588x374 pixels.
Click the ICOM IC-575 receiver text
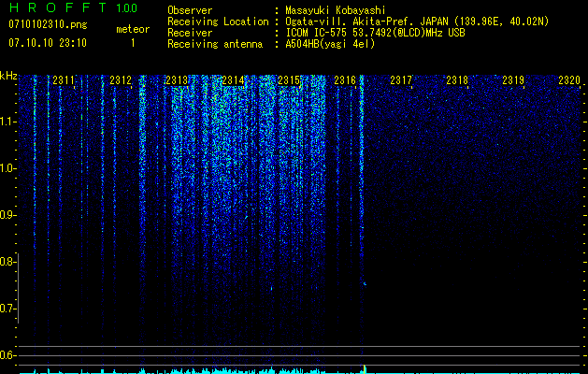point(375,33)
